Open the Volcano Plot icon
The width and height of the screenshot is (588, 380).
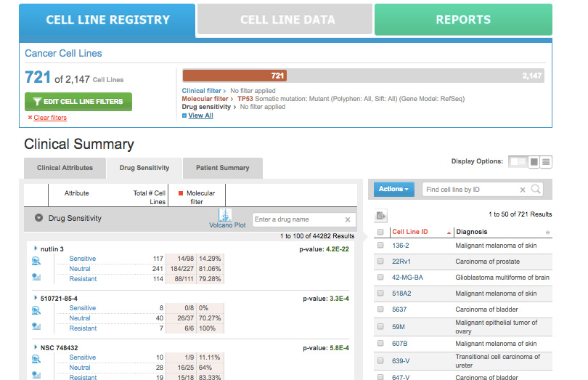(x=225, y=215)
